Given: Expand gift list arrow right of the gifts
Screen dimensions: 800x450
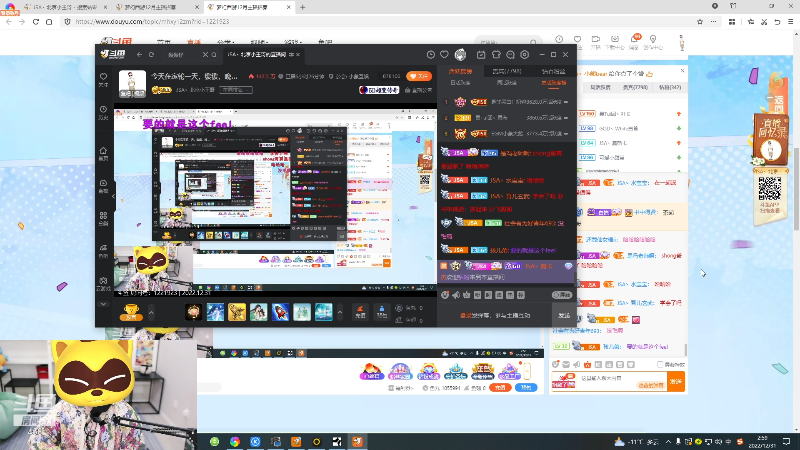Looking at the screenshot, I should coord(340,312).
